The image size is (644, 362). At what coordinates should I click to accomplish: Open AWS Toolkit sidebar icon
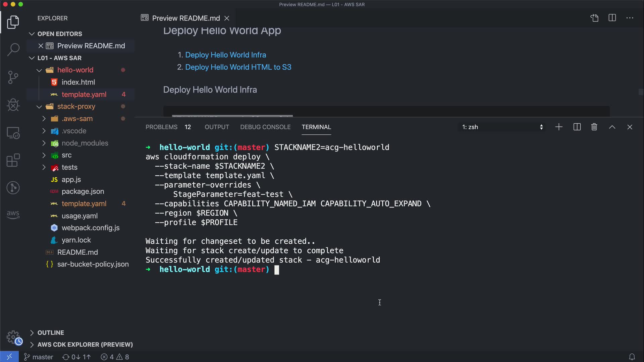point(13,215)
